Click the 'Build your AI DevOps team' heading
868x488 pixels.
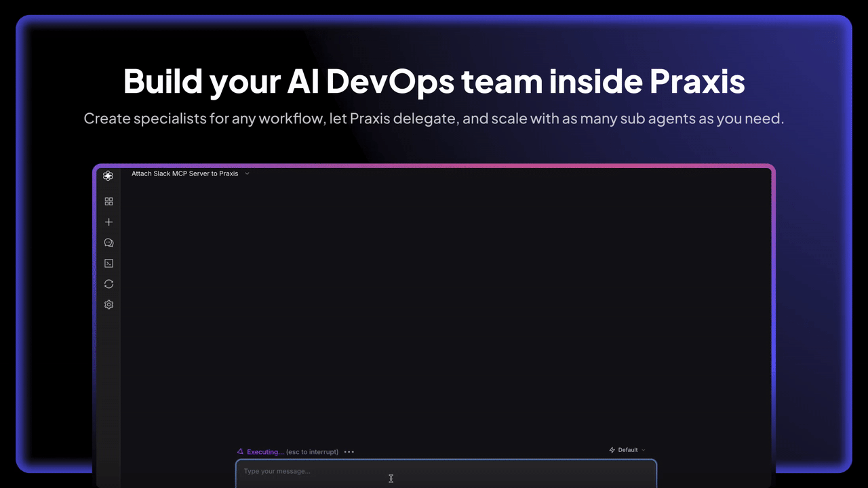(x=434, y=81)
